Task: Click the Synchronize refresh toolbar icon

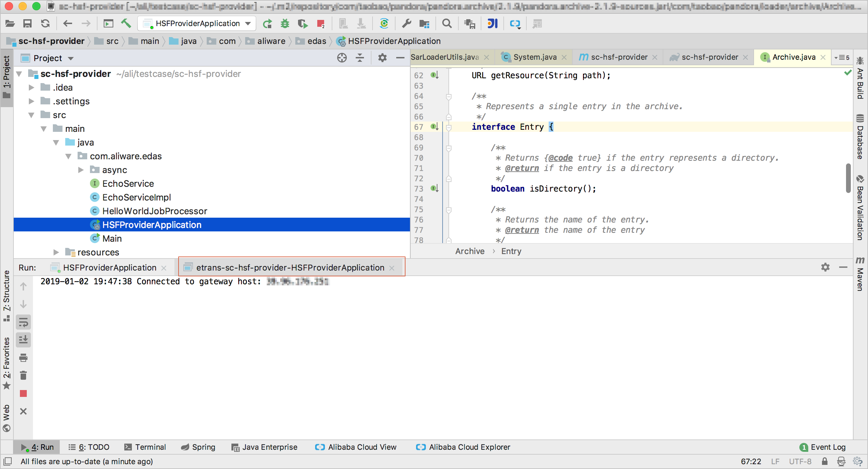Action: [x=45, y=24]
